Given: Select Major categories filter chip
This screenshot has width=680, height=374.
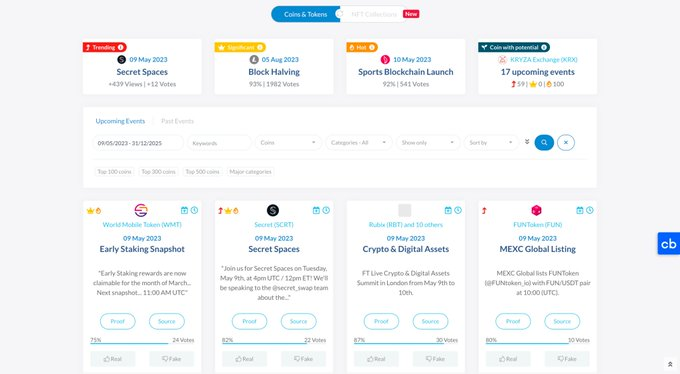Looking at the screenshot, I should pyautogui.click(x=250, y=172).
